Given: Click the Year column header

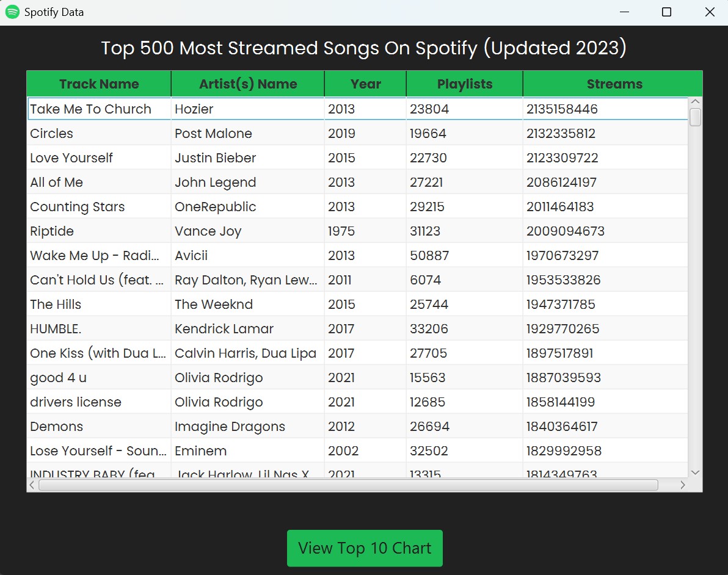Looking at the screenshot, I should pyautogui.click(x=365, y=84).
